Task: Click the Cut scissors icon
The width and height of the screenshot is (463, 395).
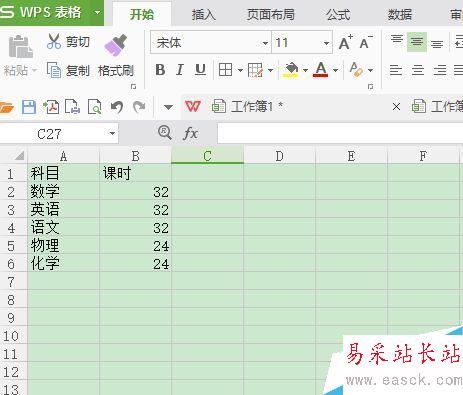Action: click(54, 41)
